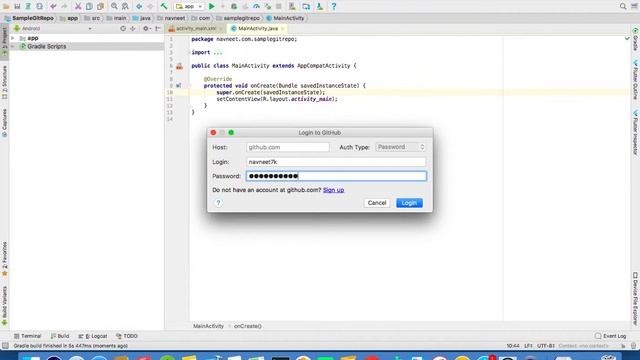The width and height of the screenshot is (640, 360).
Task: Open the Structure side tool window
Action: click(x=4, y=82)
